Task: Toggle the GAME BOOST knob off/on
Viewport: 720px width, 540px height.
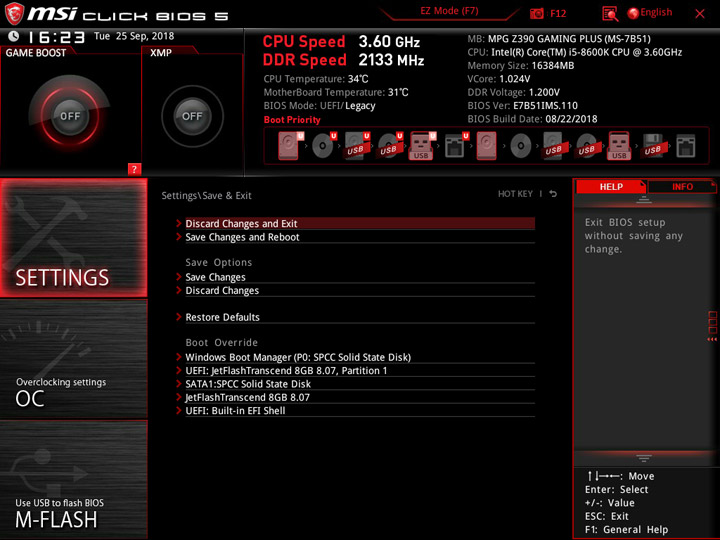Action: click(x=70, y=116)
